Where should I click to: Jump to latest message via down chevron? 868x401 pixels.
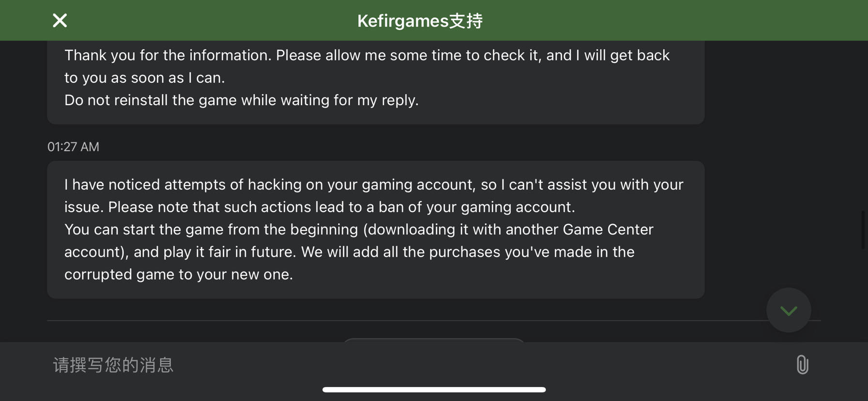tap(789, 310)
